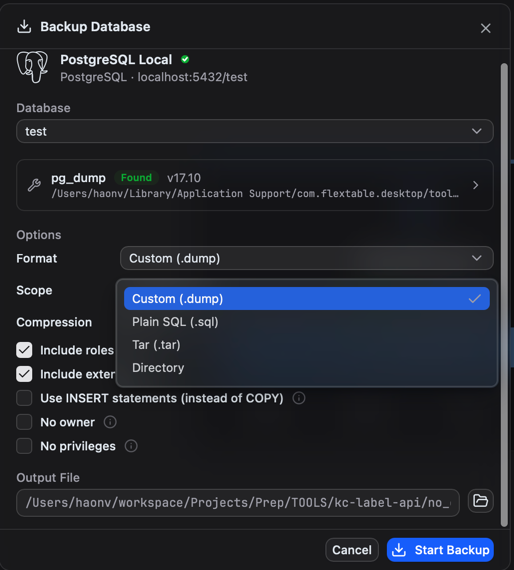
Task: Open the Database dropdown showing test
Action: pos(255,131)
